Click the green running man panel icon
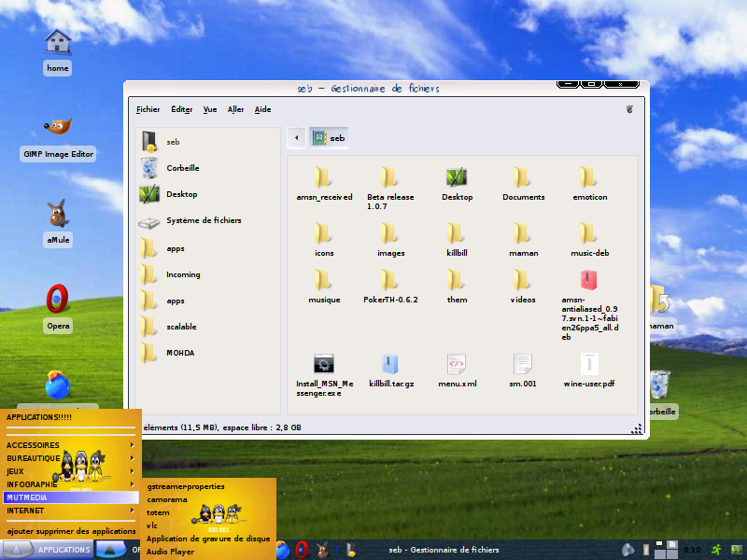This screenshot has height=560, width=747. point(716,550)
